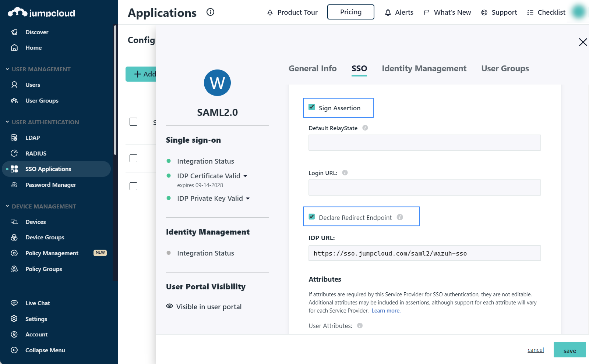The image size is (589, 364).
Task: Open Alerts bell icon in header
Action: pyautogui.click(x=388, y=13)
